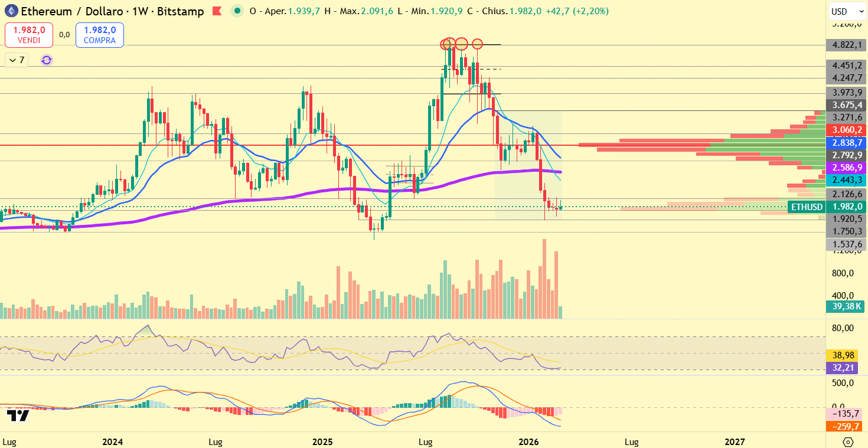
Task: Click the VENDI sell button
Action: pos(28,35)
